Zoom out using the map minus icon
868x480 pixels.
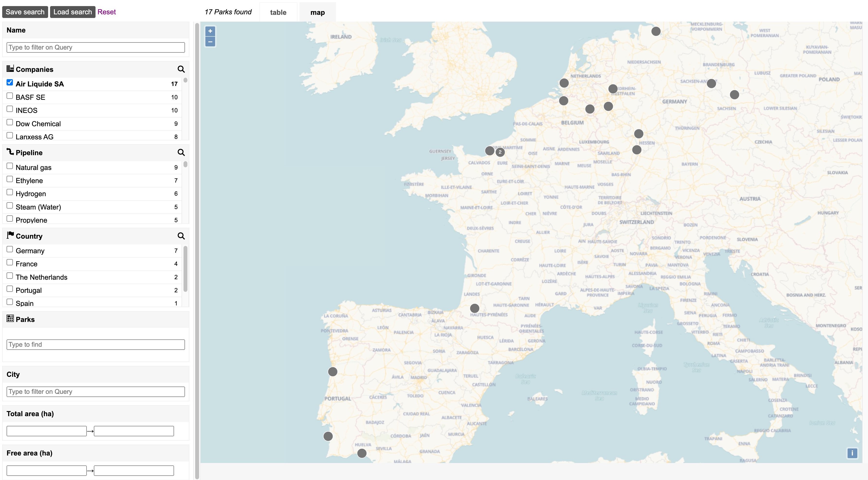(x=210, y=42)
